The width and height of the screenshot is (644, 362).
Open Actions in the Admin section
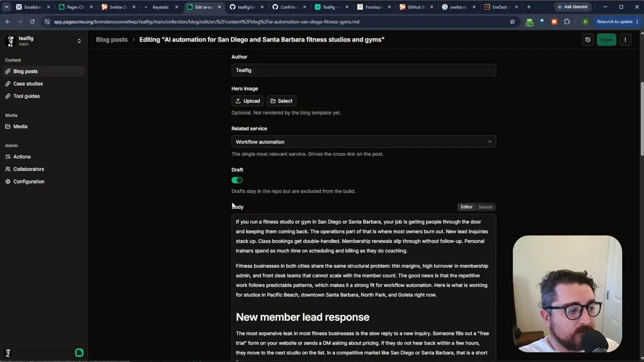point(44,157)
